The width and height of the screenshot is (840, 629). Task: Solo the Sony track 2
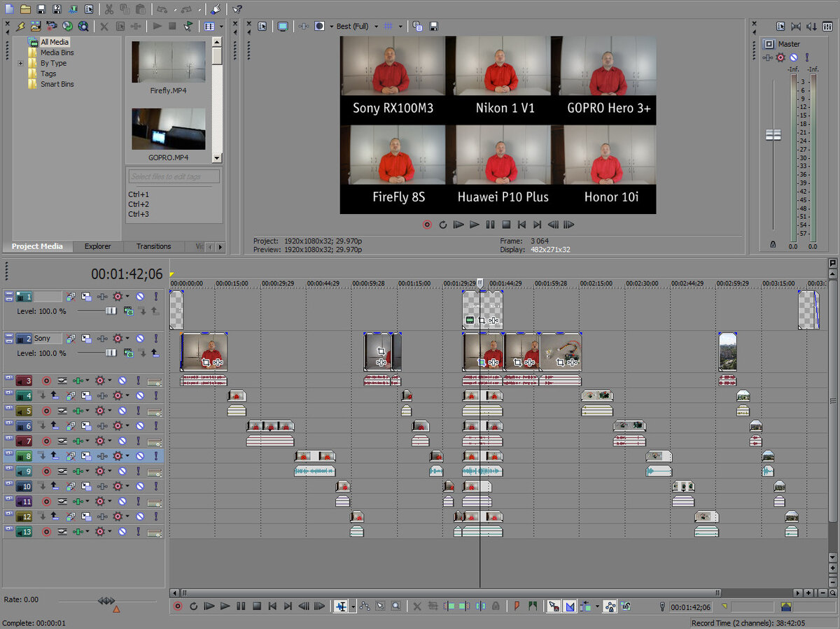pyautogui.click(x=156, y=339)
